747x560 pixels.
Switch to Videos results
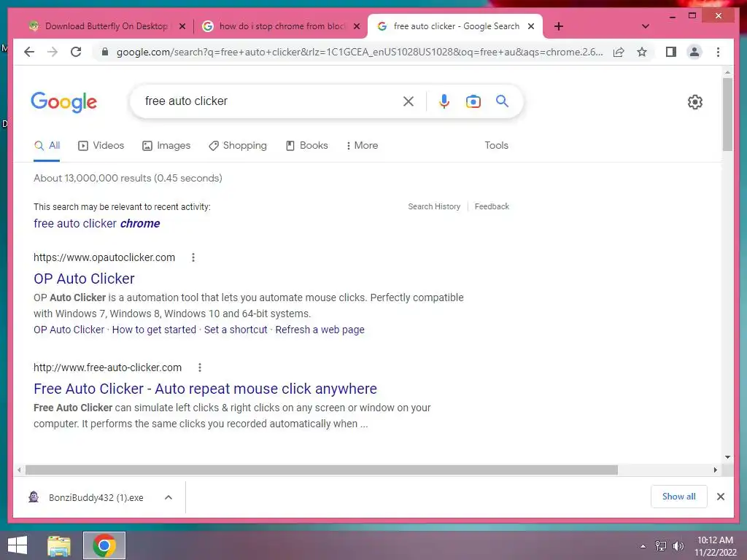pyautogui.click(x=101, y=145)
